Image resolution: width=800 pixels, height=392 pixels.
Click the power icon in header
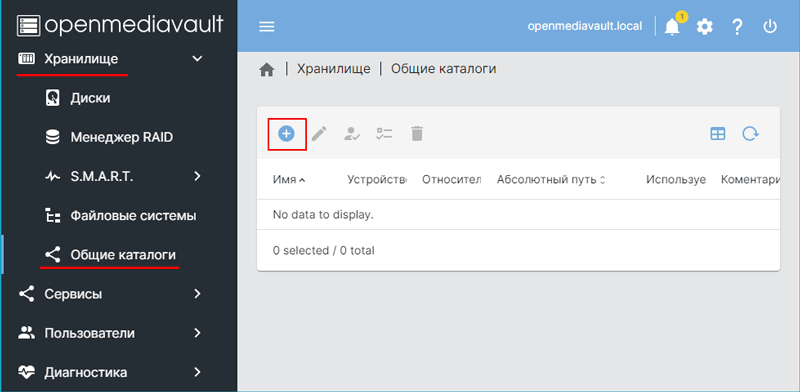coord(769,27)
